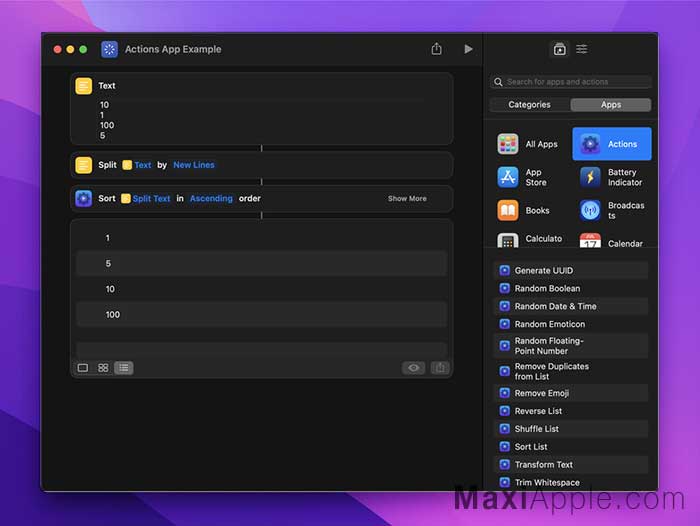Switch result to grid view
This screenshot has height=526, width=700.
coord(103,367)
